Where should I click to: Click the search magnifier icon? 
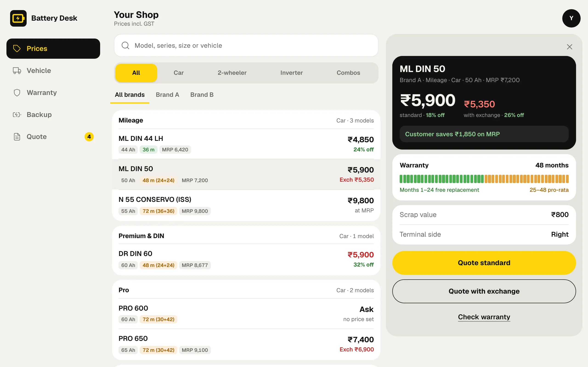pos(125,45)
